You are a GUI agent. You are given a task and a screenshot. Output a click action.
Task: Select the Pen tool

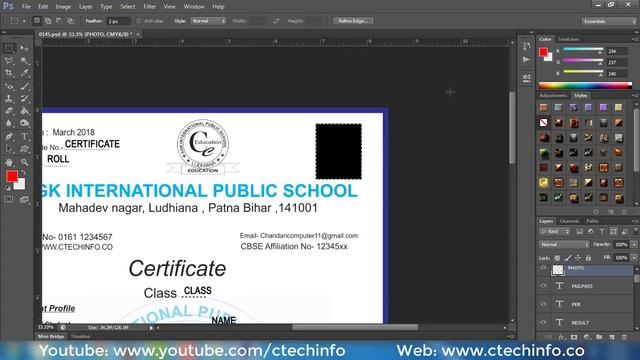point(9,136)
